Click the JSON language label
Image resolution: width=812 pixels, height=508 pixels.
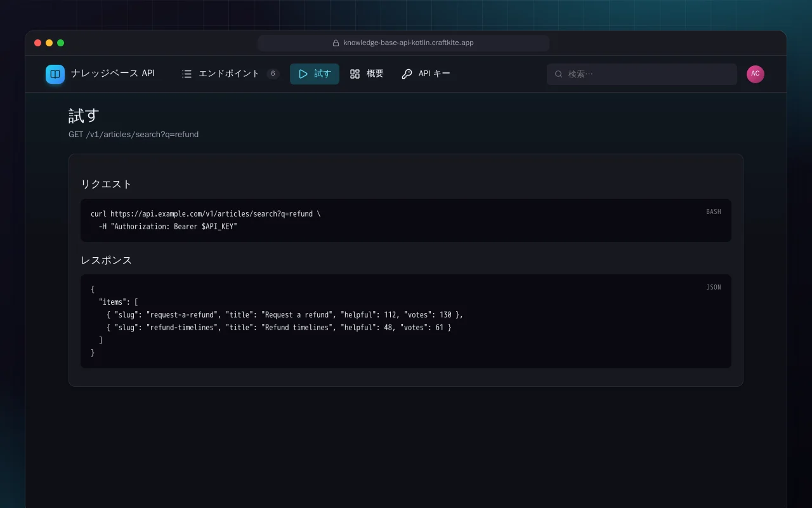point(714,287)
